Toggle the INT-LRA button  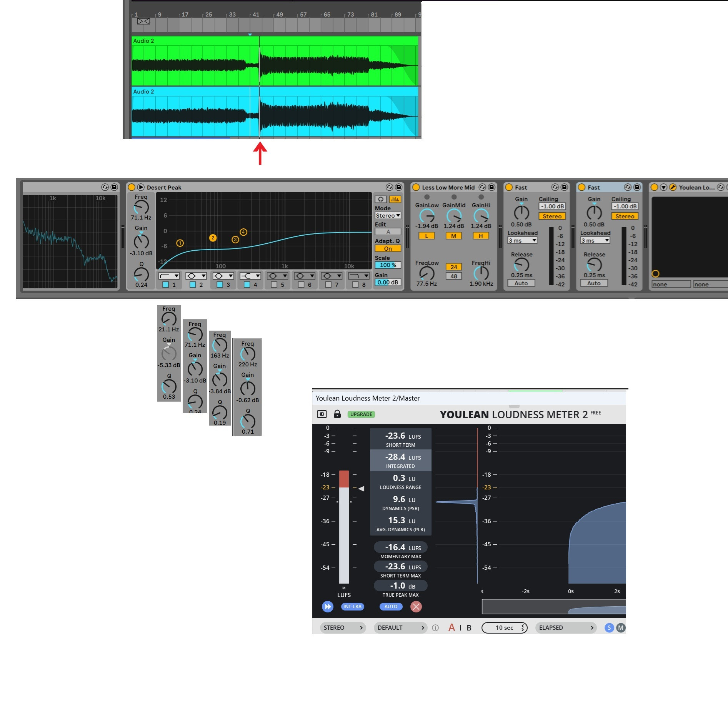(352, 607)
